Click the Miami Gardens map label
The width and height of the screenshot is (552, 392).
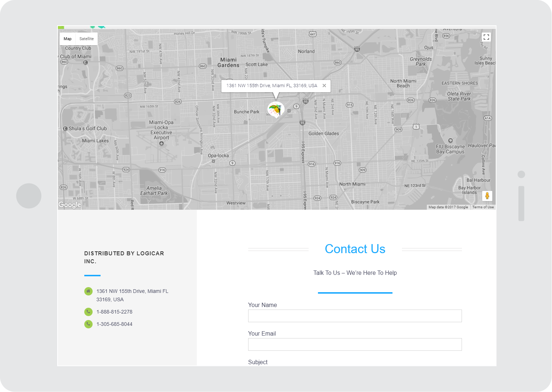pyautogui.click(x=228, y=62)
